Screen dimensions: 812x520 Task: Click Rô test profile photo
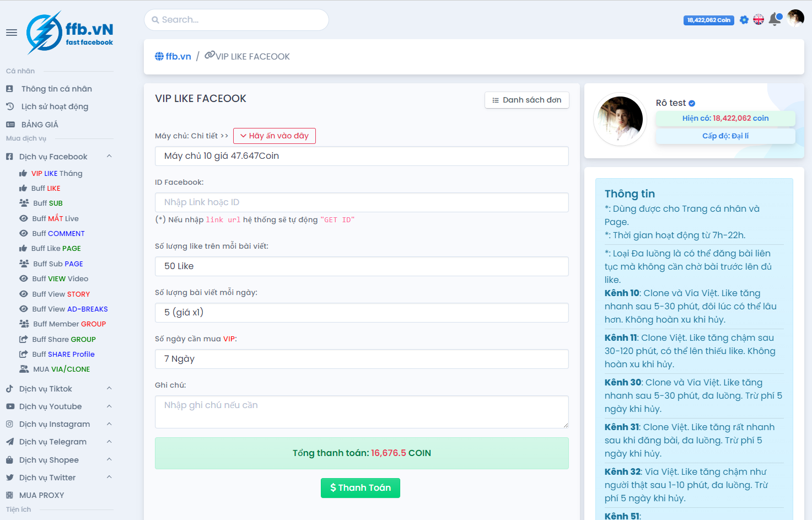pyautogui.click(x=620, y=119)
